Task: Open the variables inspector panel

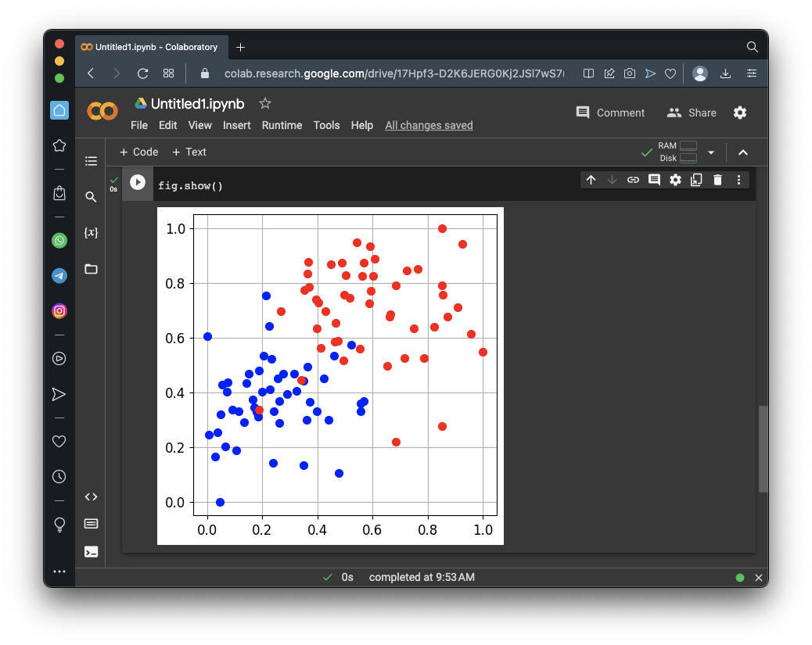Action: [92, 232]
